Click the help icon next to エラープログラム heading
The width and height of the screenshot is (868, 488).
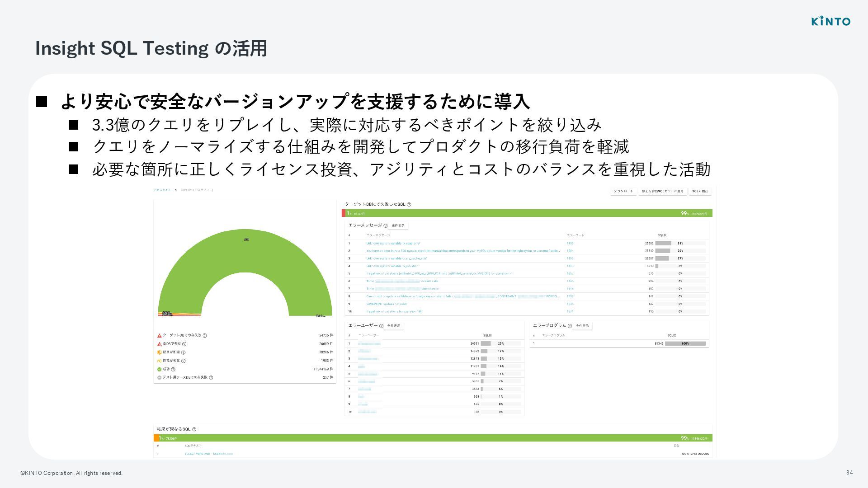pyautogui.click(x=570, y=326)
